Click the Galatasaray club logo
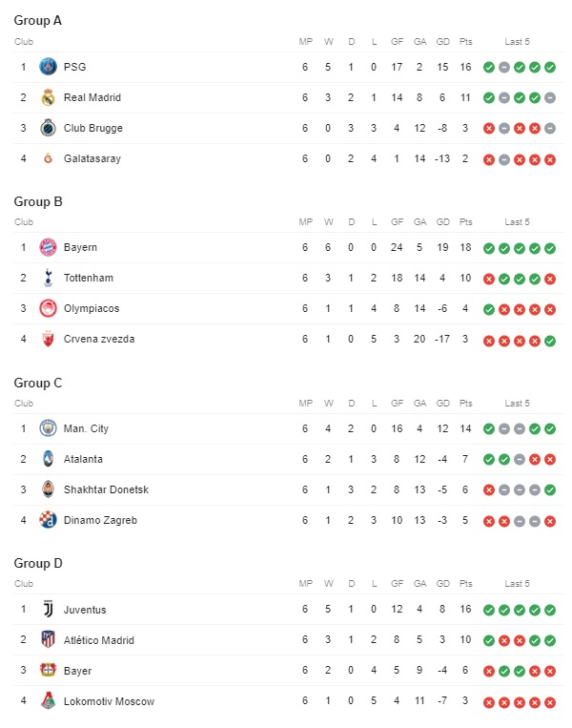 tap(48, 158)
